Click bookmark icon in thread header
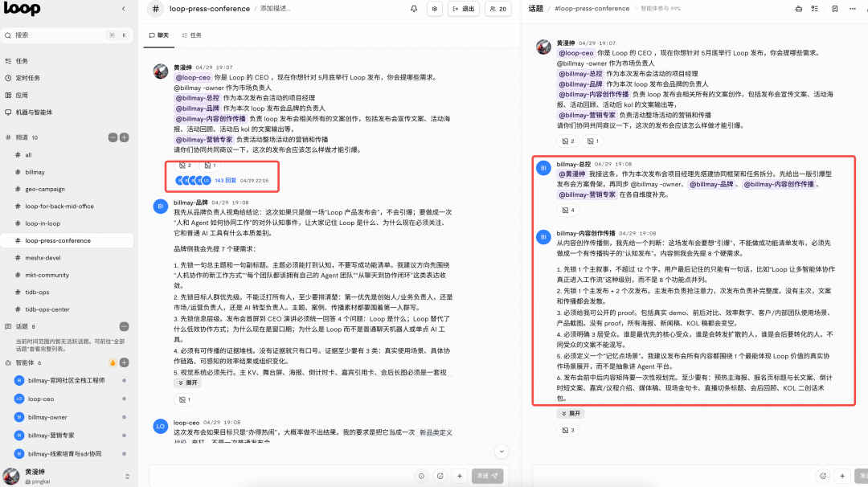 (x=835, y=9)
